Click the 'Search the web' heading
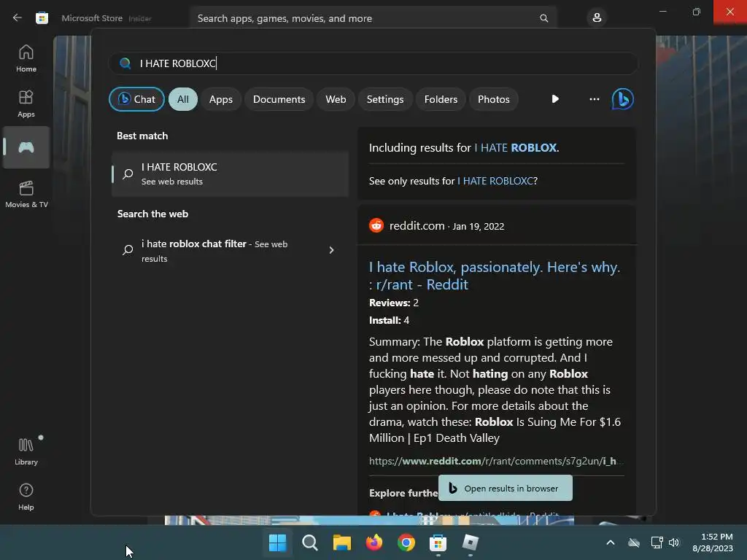The height and width of the screenshot is (560, 747). tap(152, 214)
